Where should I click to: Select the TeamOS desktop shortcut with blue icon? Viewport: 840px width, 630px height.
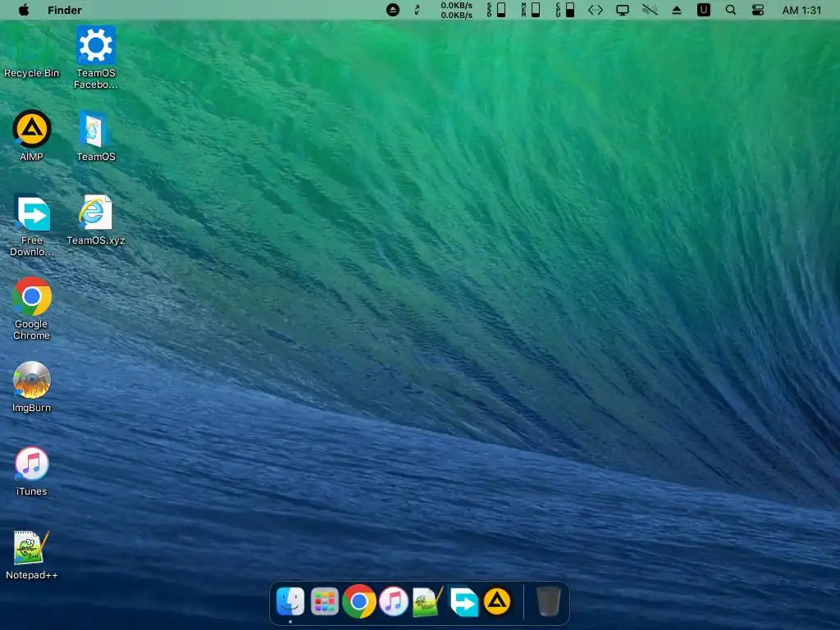(96, 136)
